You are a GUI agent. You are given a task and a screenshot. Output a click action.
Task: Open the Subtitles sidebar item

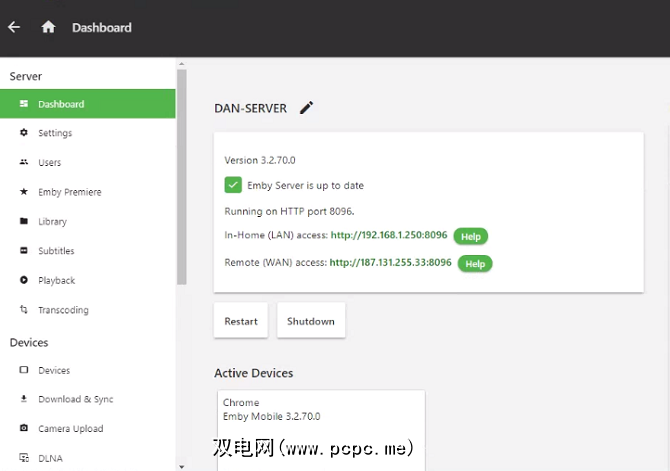(x=56, y=251)
